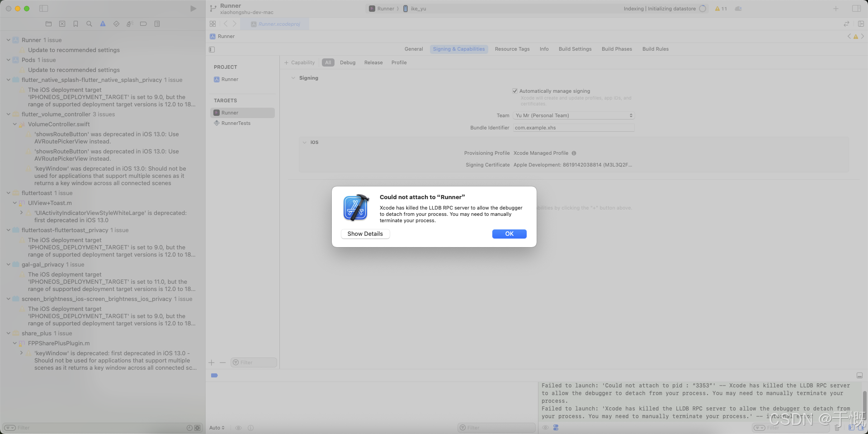Screen dimensions: 868x434
Task: Toggle the blue breakpoint activation tag
Action: 214,376
